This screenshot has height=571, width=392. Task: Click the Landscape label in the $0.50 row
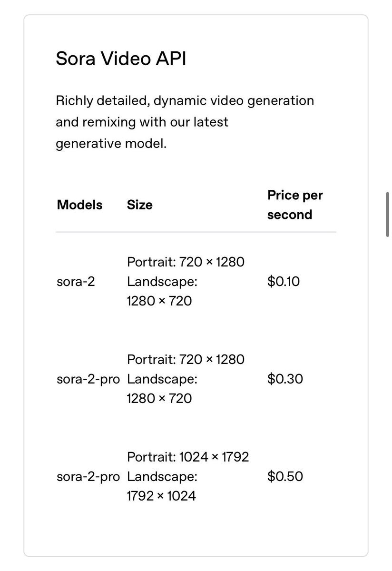[x=162, y=477]
